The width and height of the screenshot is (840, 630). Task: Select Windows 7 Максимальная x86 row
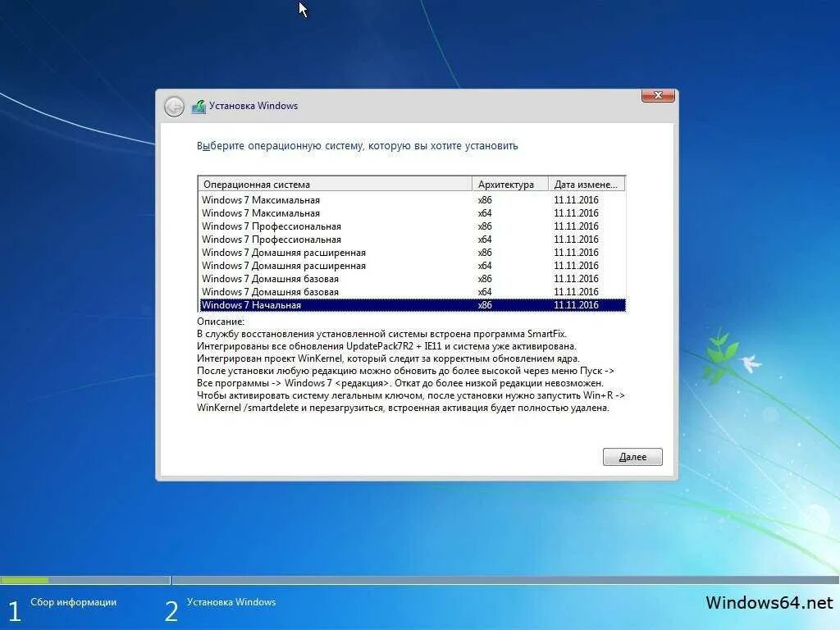413,200
